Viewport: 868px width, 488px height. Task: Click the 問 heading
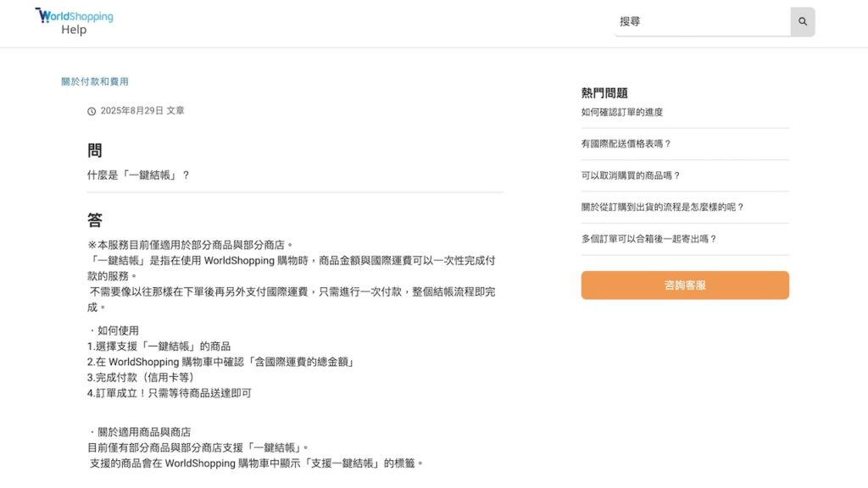(95, 151)
